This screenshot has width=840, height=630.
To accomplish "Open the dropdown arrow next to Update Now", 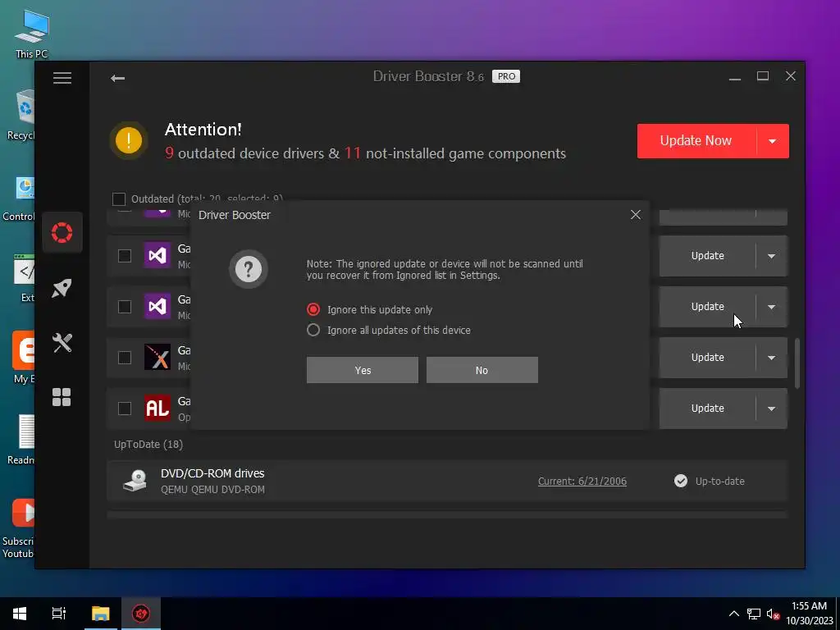I will (x=773, y=141).
